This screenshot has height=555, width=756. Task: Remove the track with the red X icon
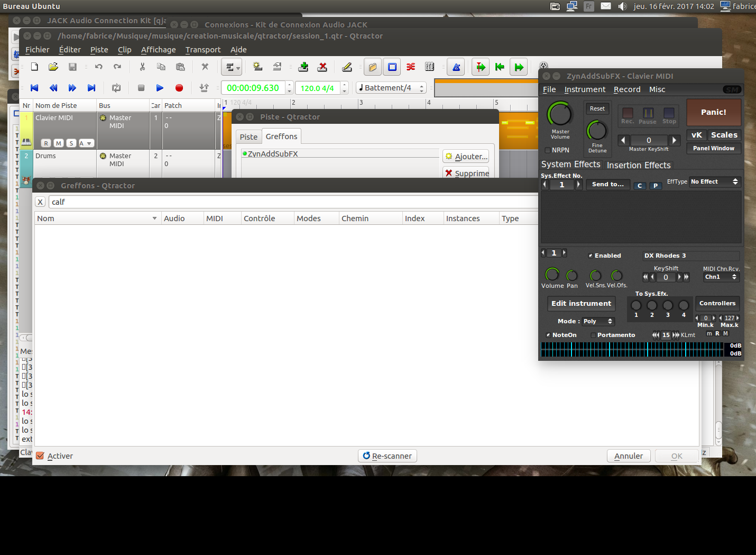click(322, 67)
